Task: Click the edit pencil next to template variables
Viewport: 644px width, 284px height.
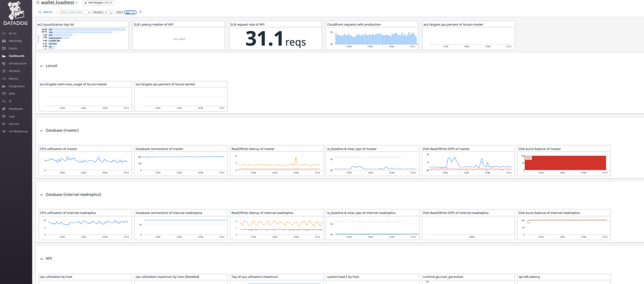Action: pyautogui.click(x=140, y=12)
